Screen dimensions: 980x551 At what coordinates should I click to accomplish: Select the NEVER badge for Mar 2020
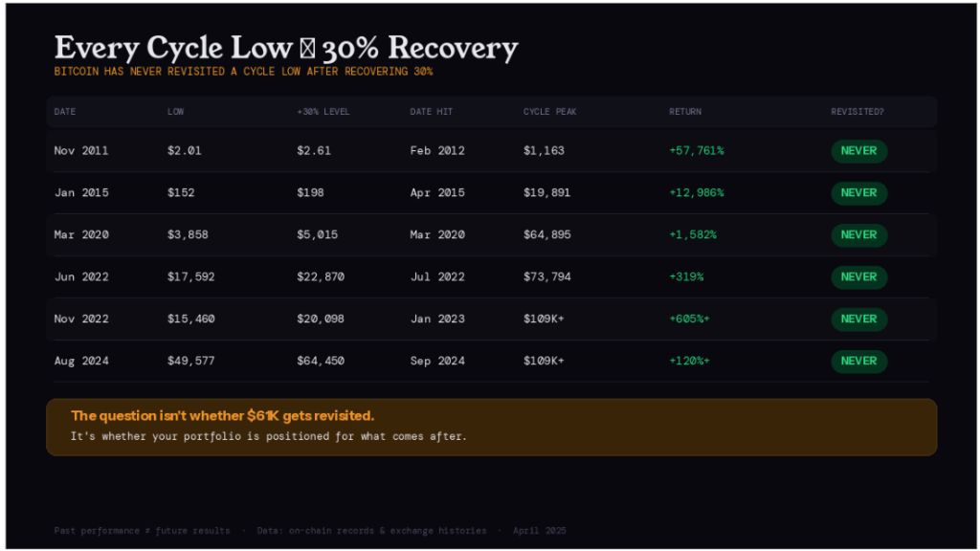coord(858,235)
